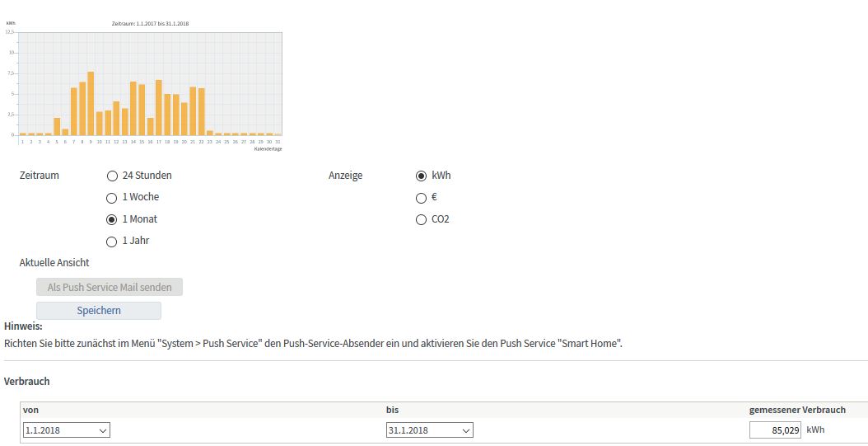Click the chart bar for day 22
This screenshot has height=446, width=868.
[x=201, y=111]
